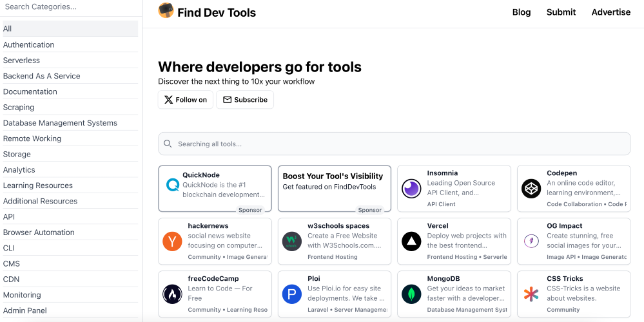Select Backend As A Service category
The image size is (644, 322).
pos(70,76)
